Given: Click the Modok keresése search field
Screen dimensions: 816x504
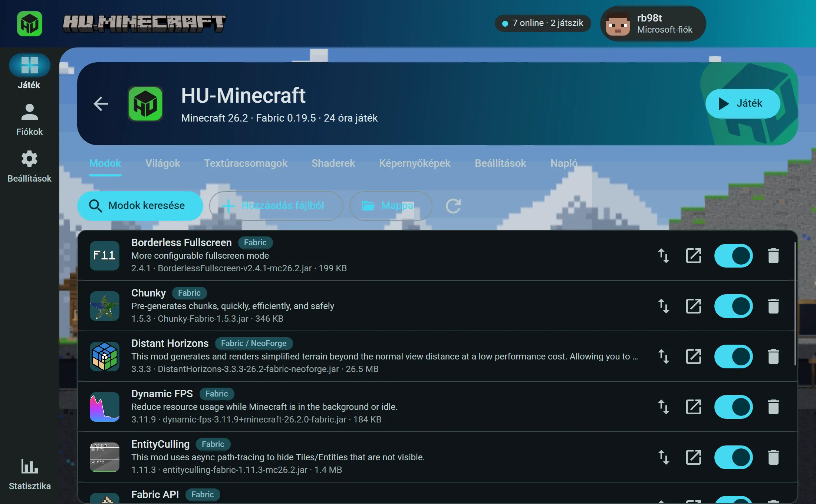Looking at the screenshot, I should pyautogui.click(x=140, y=206).
